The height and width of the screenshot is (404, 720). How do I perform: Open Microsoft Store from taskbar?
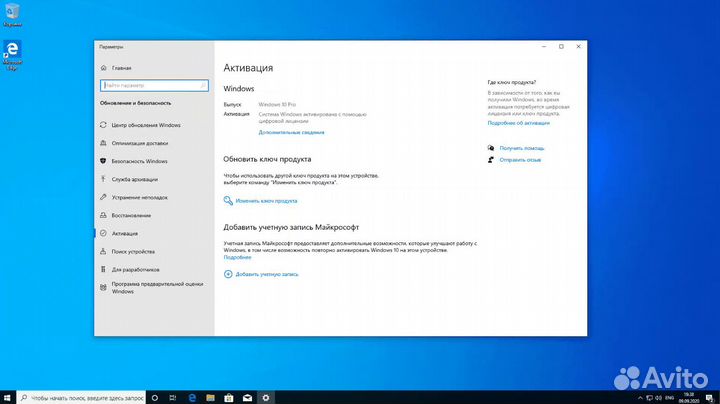click(x=229, y=398)
